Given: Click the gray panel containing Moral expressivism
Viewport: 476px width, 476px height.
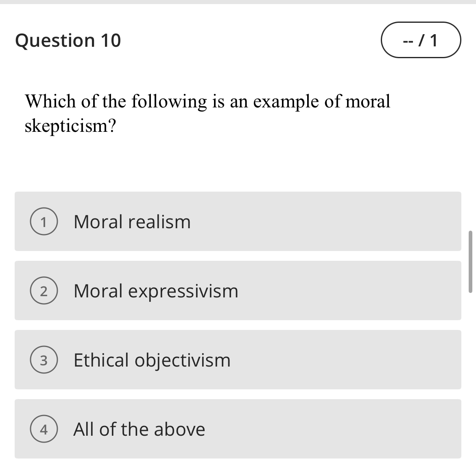Looking at the screenshot, I should click(238, 290).
